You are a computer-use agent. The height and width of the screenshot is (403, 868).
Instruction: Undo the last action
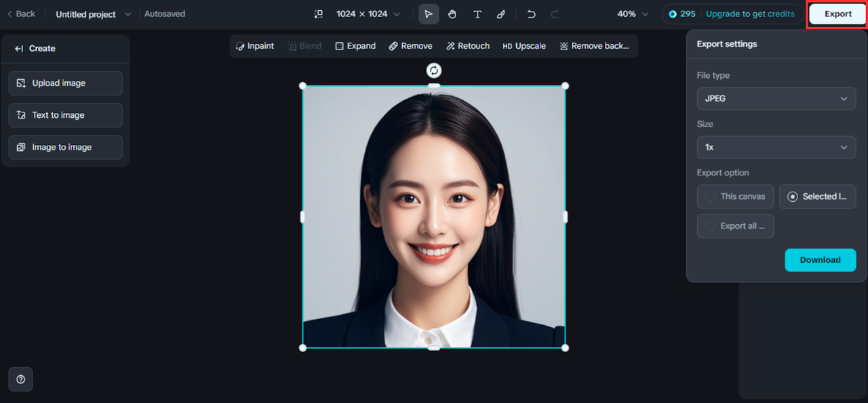click(531, 14)
